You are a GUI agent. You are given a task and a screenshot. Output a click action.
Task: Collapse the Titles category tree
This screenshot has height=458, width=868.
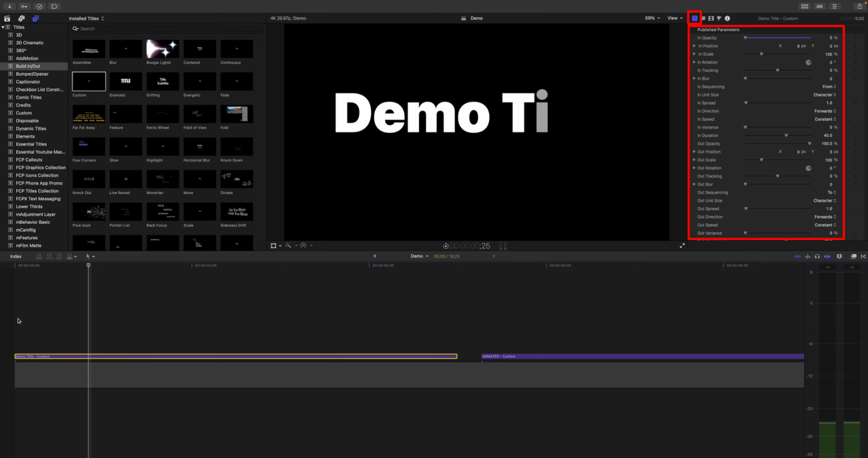coord(3,27)
